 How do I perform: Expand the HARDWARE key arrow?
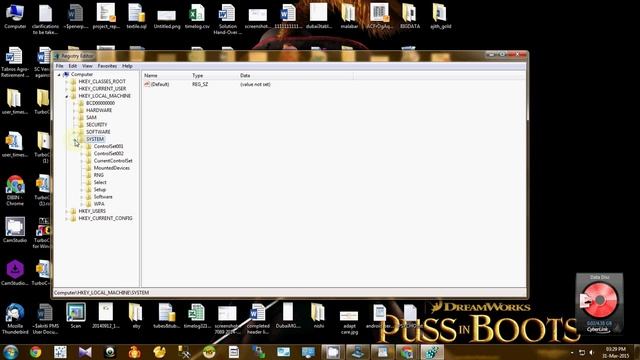74,110
